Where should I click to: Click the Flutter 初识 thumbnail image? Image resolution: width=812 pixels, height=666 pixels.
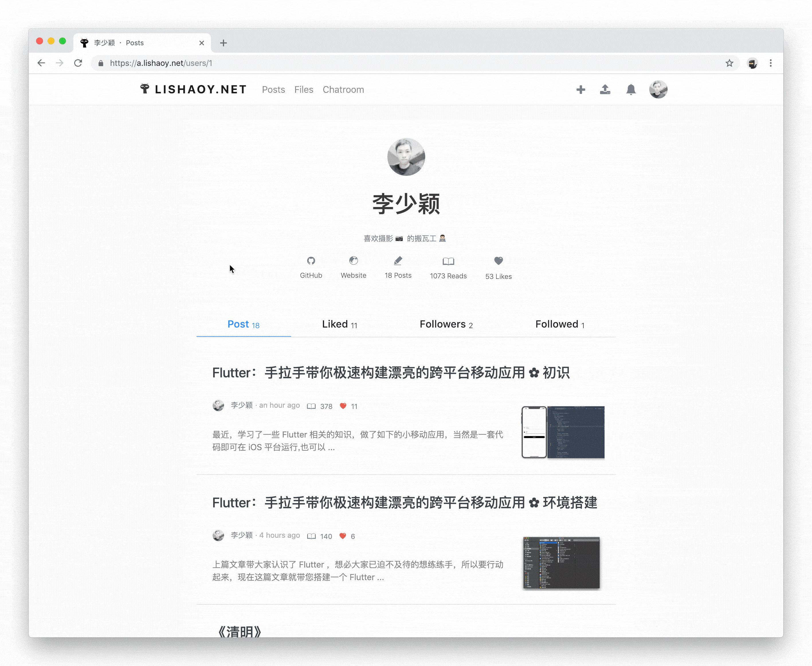562,431
